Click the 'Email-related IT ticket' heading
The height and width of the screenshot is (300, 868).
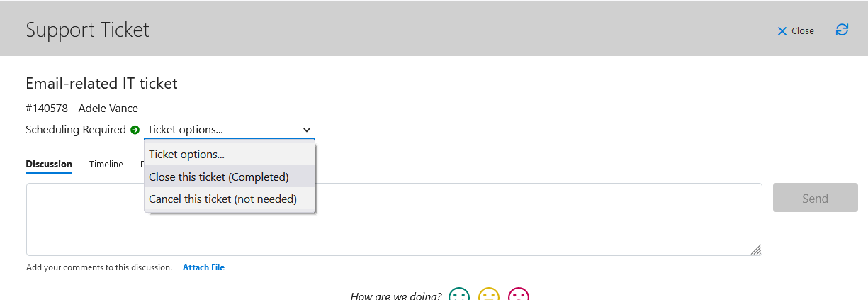click(101, 84)
